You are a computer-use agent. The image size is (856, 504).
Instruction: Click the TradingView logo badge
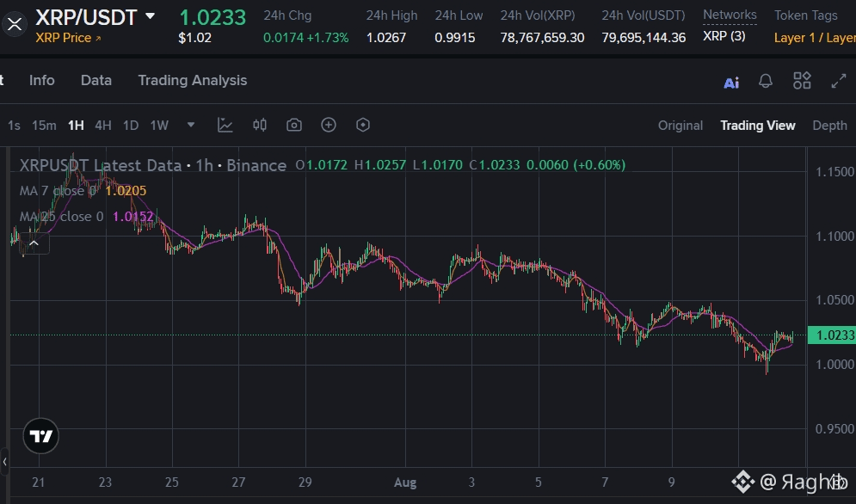(41, 436)
